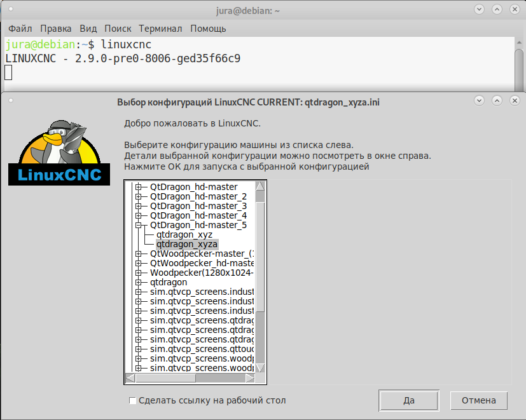Expand the QtDragon_hd-master_3 tree node
Viewport: 526px width, 420px height.
(x=138, y=206)
